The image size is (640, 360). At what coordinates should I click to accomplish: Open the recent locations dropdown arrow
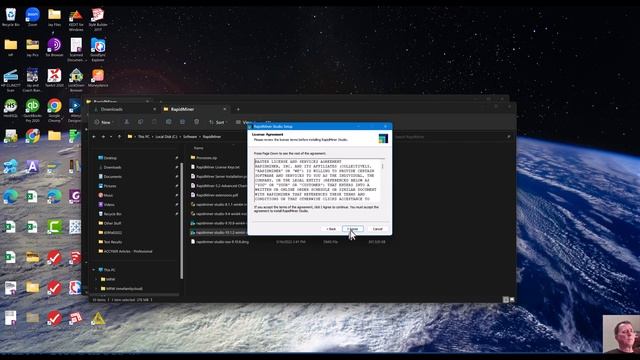pos(111,137)
